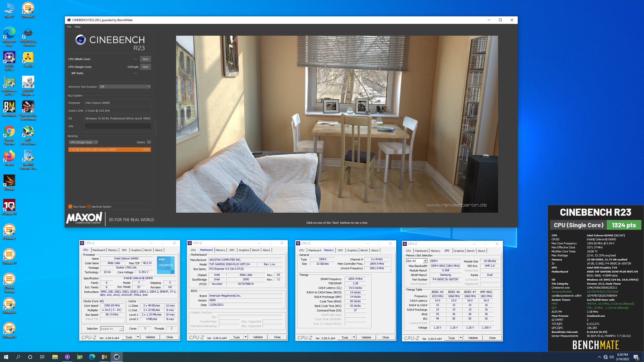Select the Intel Celeron G6900 ranking row
Screen dimensions: 644x362
(109, 150)
